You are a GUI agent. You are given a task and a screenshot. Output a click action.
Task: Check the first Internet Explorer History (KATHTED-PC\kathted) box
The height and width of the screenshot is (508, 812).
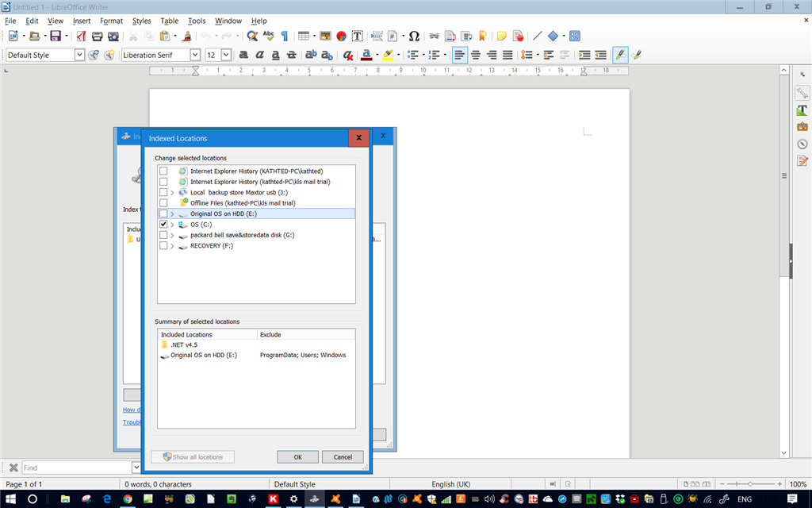pyautogui.click(x=163, y=171)
